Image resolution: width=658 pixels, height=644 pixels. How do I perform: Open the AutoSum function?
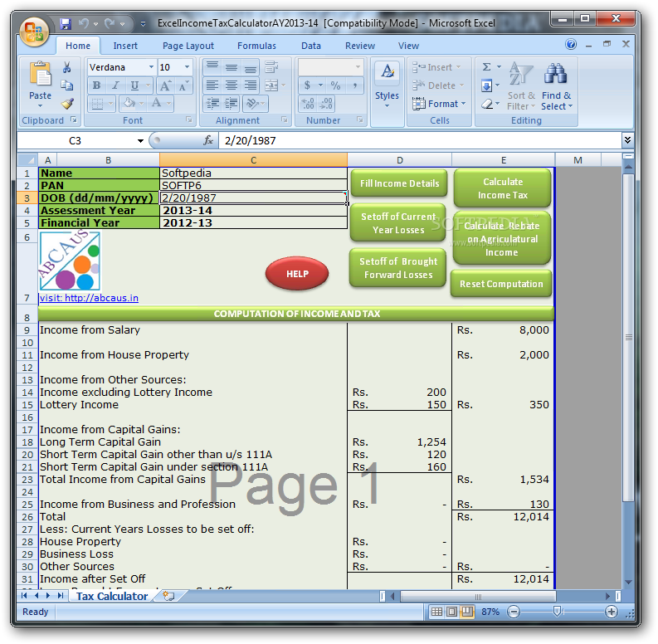tap(487, 67)
